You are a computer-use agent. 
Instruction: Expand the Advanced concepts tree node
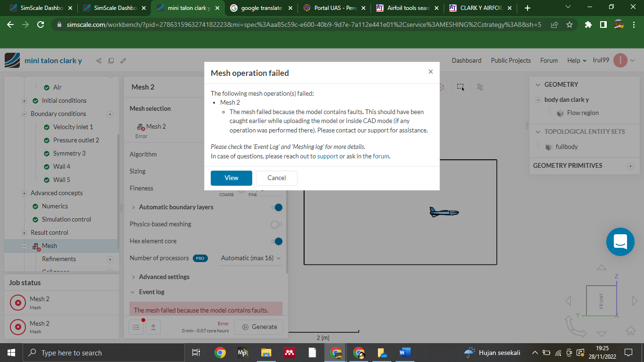(24, 193)
